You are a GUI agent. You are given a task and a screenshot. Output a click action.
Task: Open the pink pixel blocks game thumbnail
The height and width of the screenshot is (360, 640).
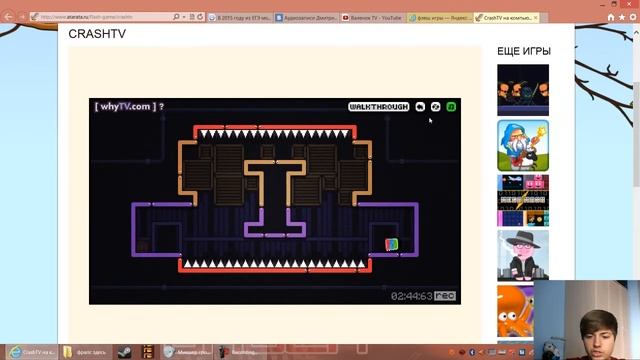click(x=523, y=200)
